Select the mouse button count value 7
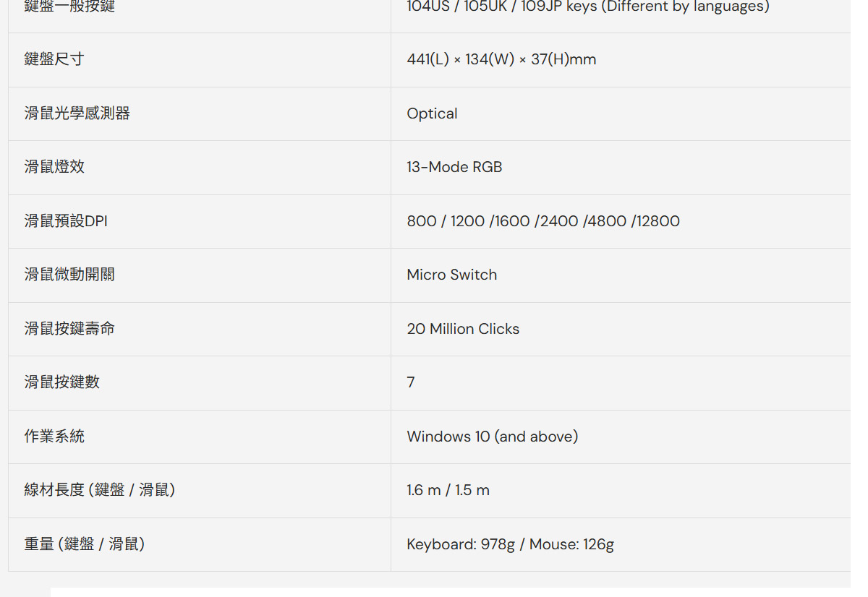Screen dimensions: 868x597 (411, 382)
